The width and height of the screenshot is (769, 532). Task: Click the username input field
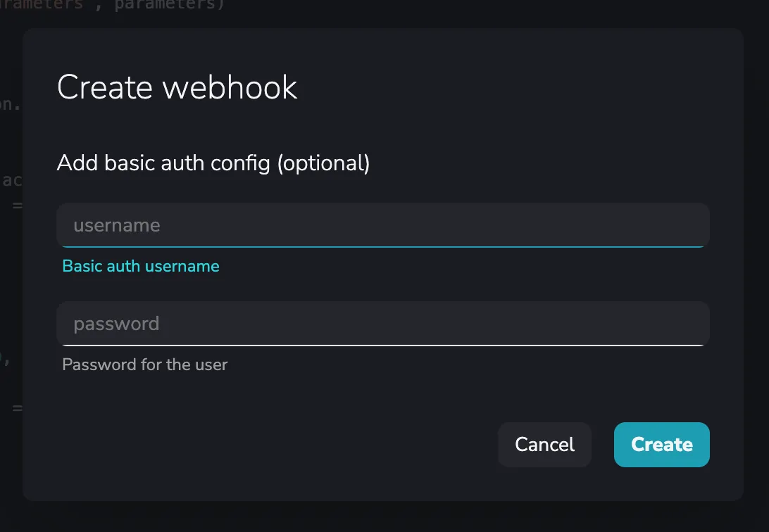[x=382, y=225]
